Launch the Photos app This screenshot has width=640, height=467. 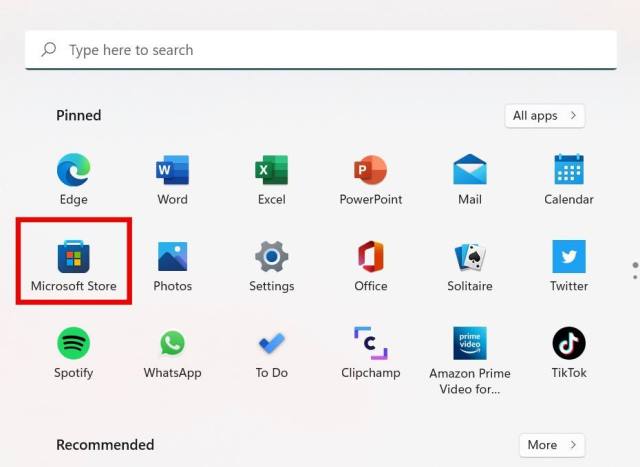(172, 265)
